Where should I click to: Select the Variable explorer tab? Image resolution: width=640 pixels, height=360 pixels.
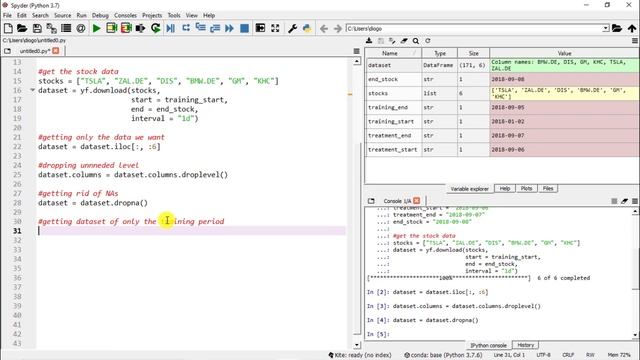[x=469, y=189]
